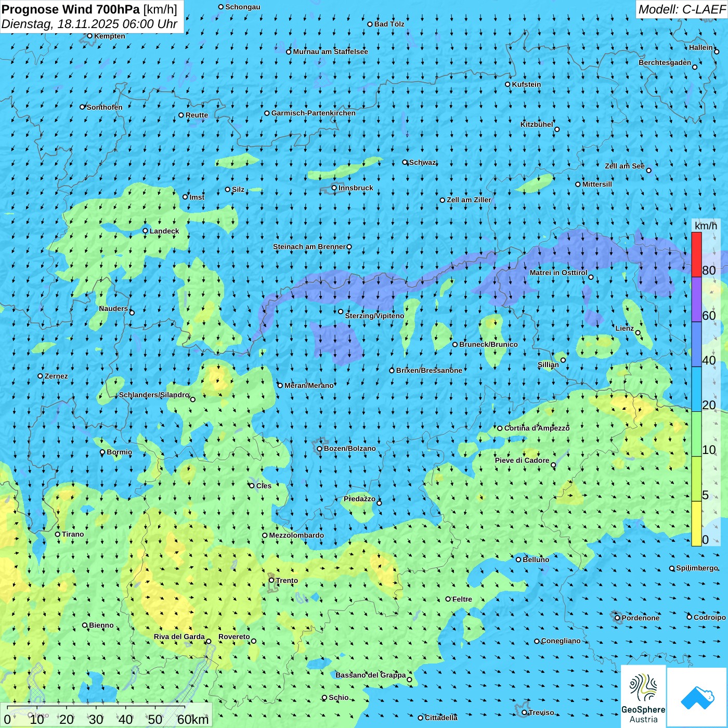Click the Bormio location marker dot
Screen dimensions: 728x728
102,452
